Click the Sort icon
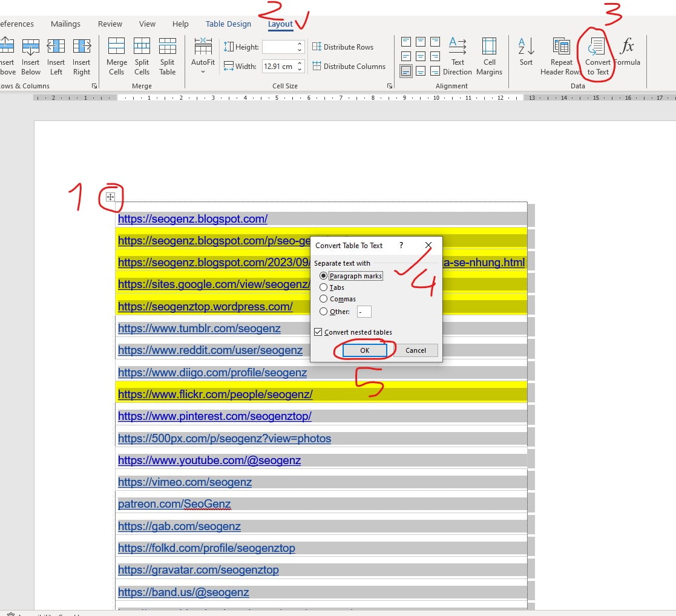 (x=526, y=51)
